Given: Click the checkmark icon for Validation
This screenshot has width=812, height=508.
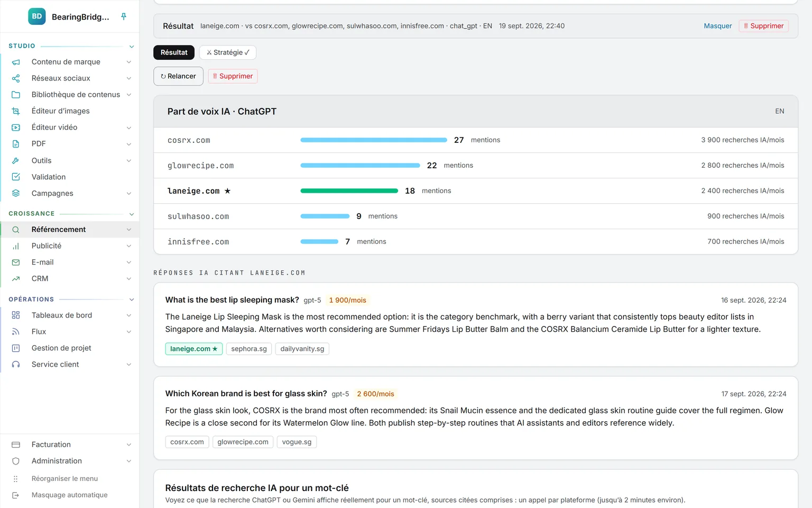Looking at the screenshot, I should (16, 177).
